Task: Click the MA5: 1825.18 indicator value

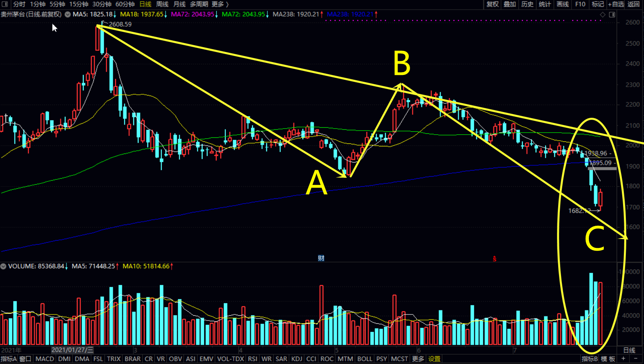Action: tap(93, 15)
